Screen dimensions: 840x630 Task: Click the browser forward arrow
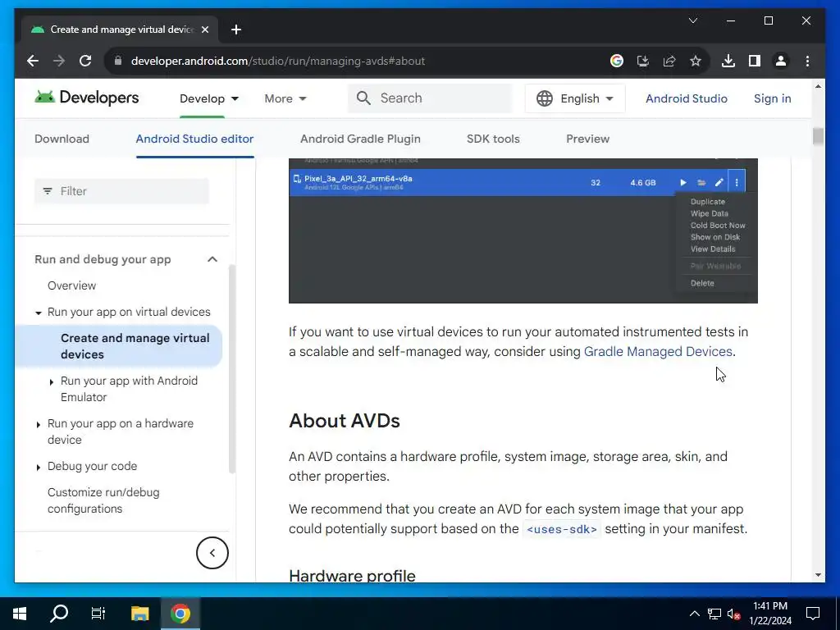(59, 61)
